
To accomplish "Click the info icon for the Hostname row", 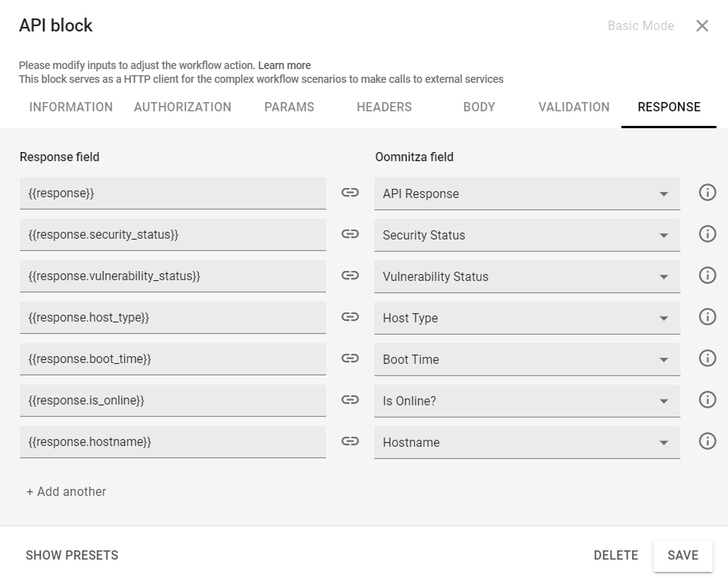I will tap(707, 441).
